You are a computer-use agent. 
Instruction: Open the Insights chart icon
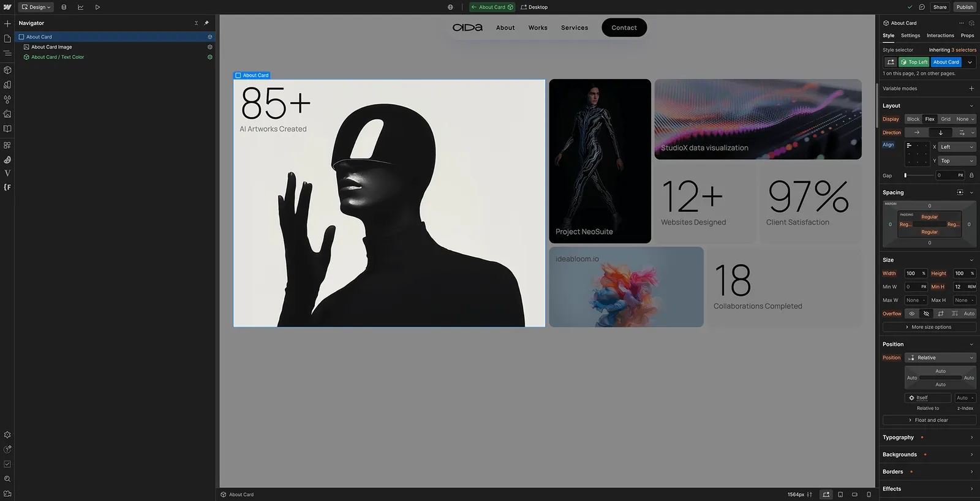[x=80, y=7]
